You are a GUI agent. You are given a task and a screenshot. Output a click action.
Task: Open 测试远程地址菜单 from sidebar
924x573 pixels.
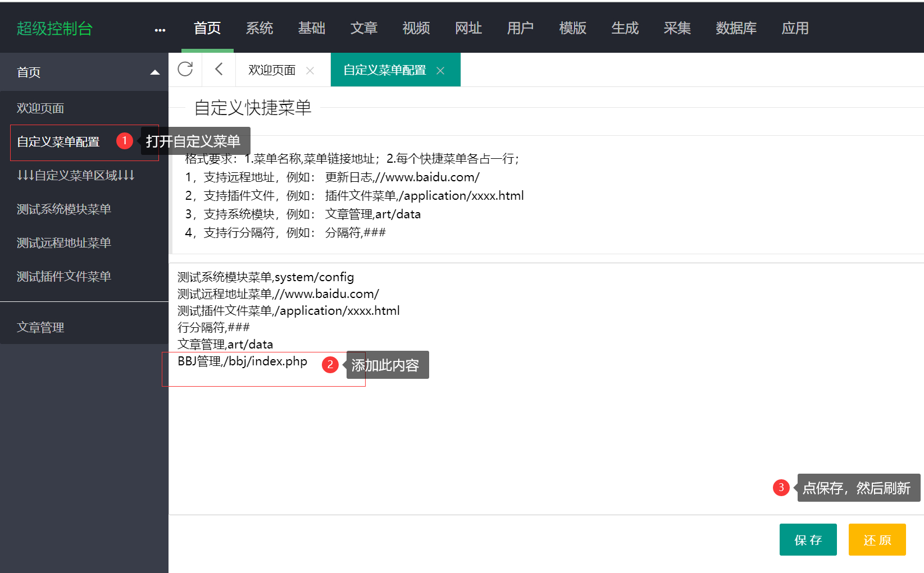pos(63,242)
